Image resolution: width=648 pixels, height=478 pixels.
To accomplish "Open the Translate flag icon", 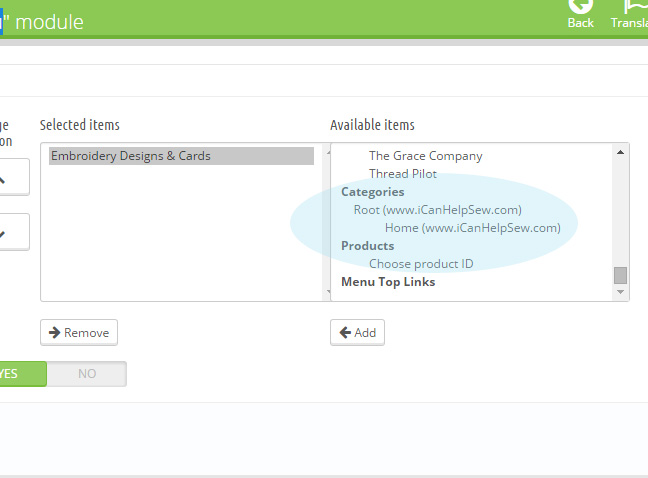I will point(635,7).
